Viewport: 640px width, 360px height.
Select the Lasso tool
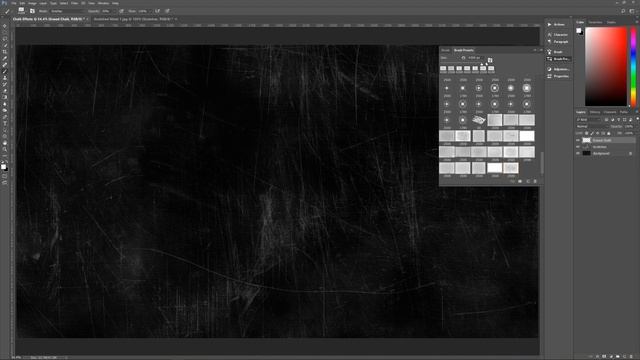point(5,39)
